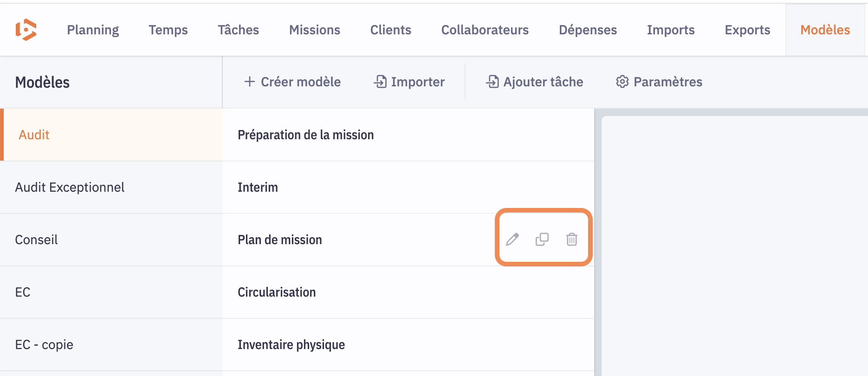Open the Préparation de la mission task

(305, 135)
